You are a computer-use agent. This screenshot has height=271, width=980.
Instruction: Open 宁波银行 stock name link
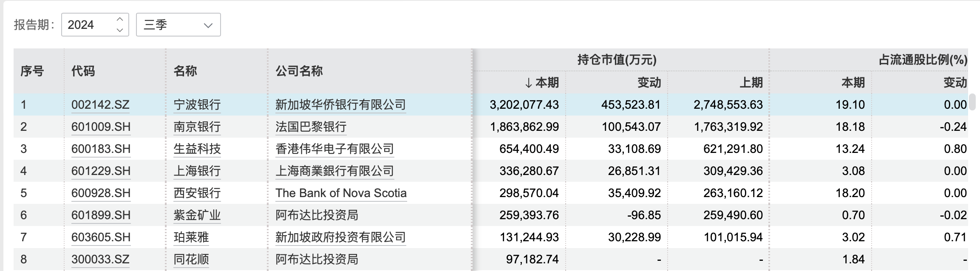tap(197, 104)
